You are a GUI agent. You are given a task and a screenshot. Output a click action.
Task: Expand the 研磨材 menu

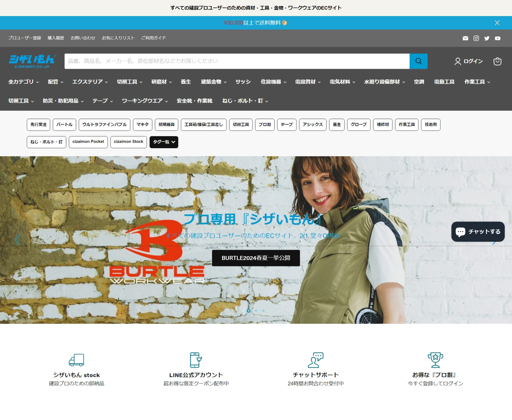coord(162,82)
